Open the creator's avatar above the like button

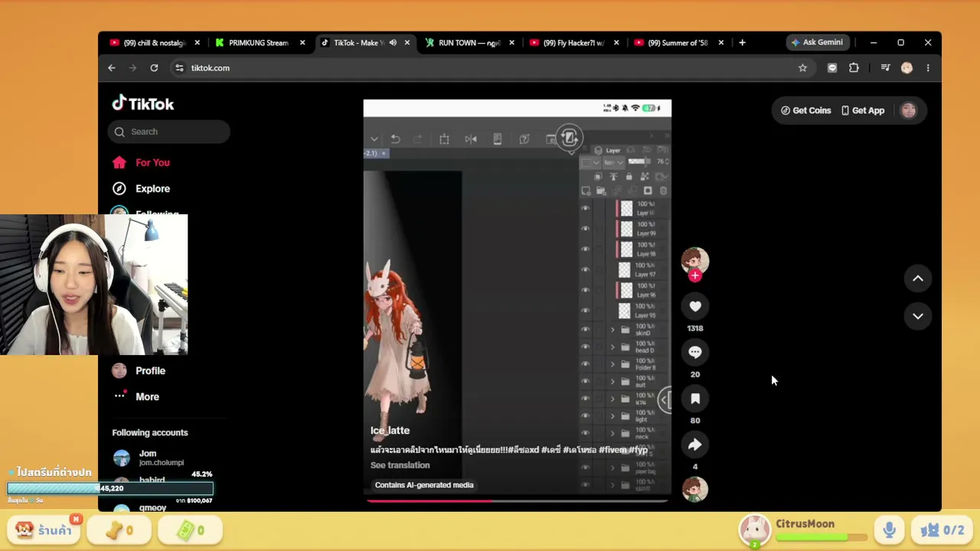tap(695, 260)
